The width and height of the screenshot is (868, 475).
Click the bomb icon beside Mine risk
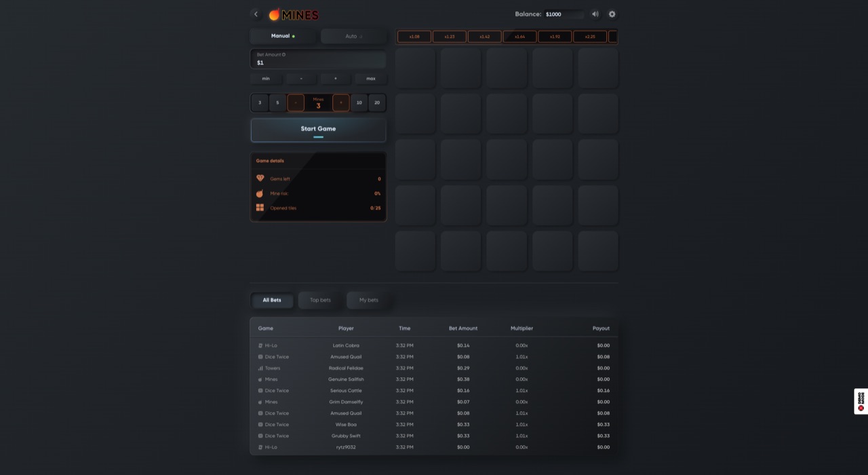point(260,193)
